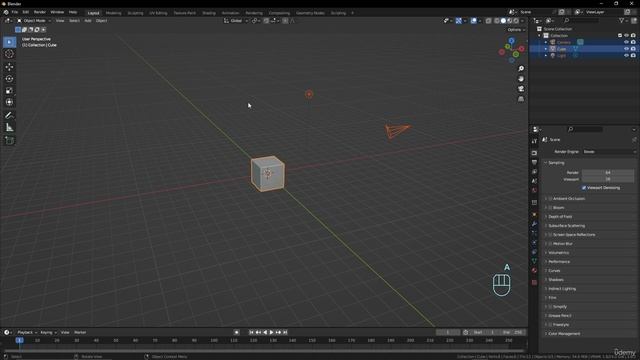Screen dimensions: 640x360
Task: Enable the Ambient Occlusion checkbox
Action: [x=550, y=198]
